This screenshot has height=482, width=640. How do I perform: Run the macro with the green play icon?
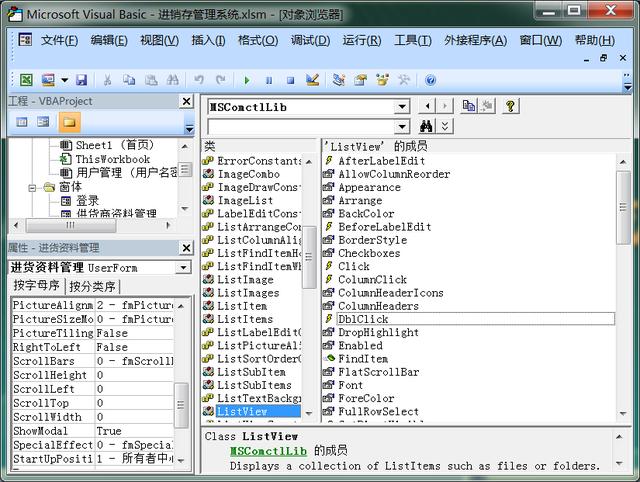tap(247, 80)
